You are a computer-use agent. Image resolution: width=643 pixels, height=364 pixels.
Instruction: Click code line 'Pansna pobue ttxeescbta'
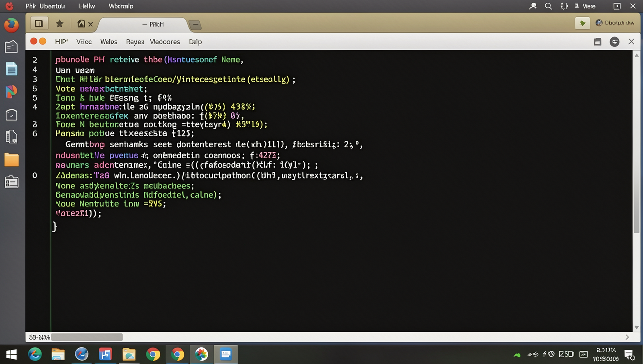[x=125, y=133]
